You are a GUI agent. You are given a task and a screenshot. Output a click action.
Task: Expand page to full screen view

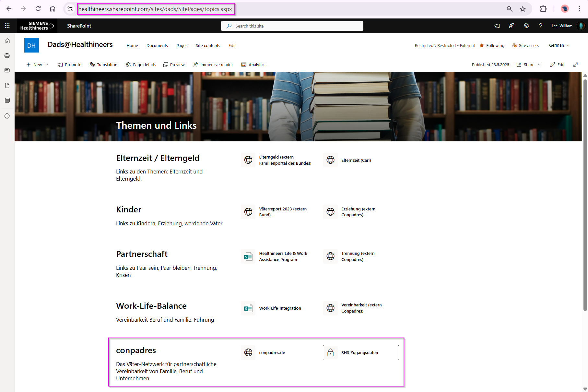576,65
